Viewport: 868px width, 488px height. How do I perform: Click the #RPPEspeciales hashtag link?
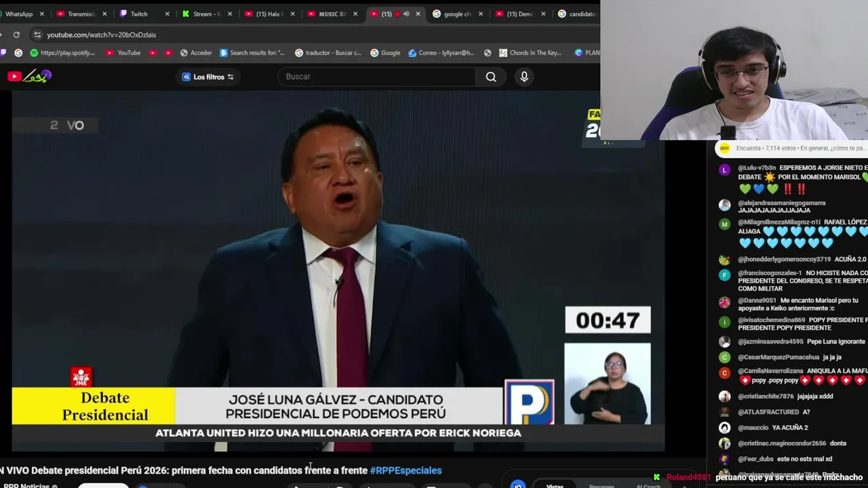click(x=406, y=470)
